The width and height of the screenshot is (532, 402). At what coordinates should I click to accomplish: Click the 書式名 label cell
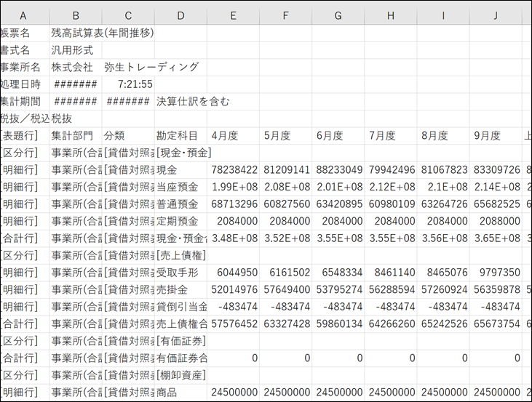[x=25, y=50]
